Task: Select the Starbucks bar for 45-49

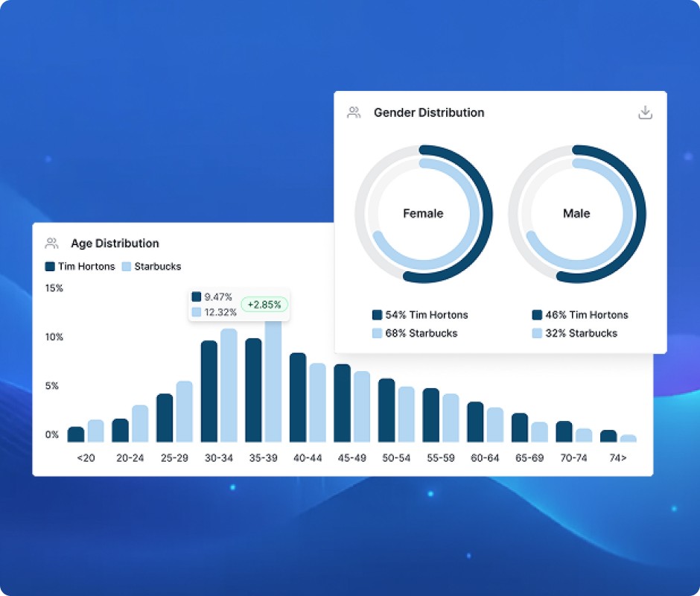Action: coord(362,407)
